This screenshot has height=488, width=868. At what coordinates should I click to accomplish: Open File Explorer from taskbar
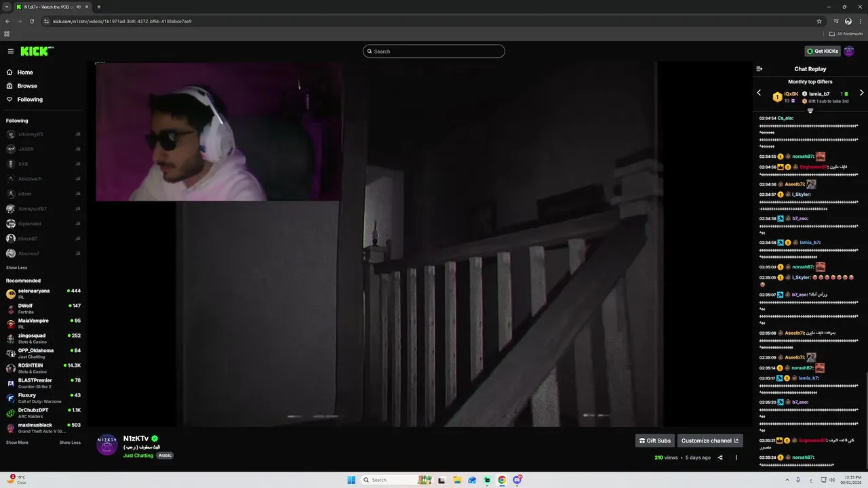[457, 480]
